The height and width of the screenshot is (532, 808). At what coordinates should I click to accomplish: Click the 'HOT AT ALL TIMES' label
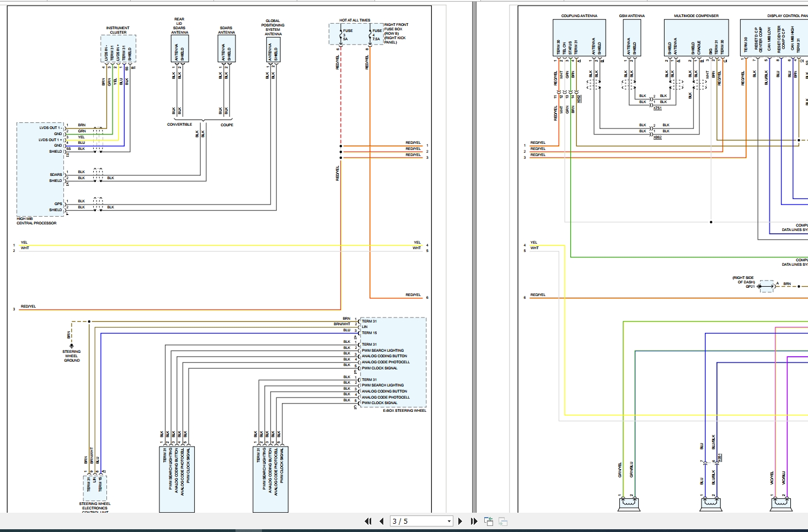[x=355, y=20]
